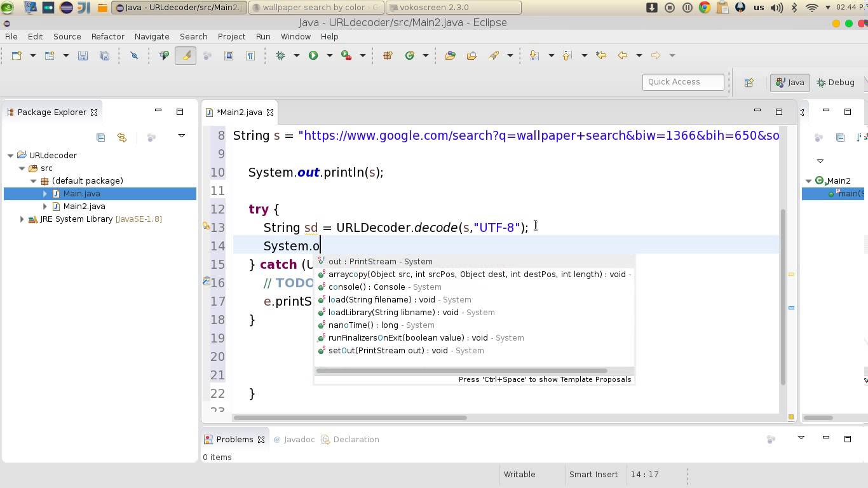Expand the Main2.java node in Package Explorer

tap(44, 206)
